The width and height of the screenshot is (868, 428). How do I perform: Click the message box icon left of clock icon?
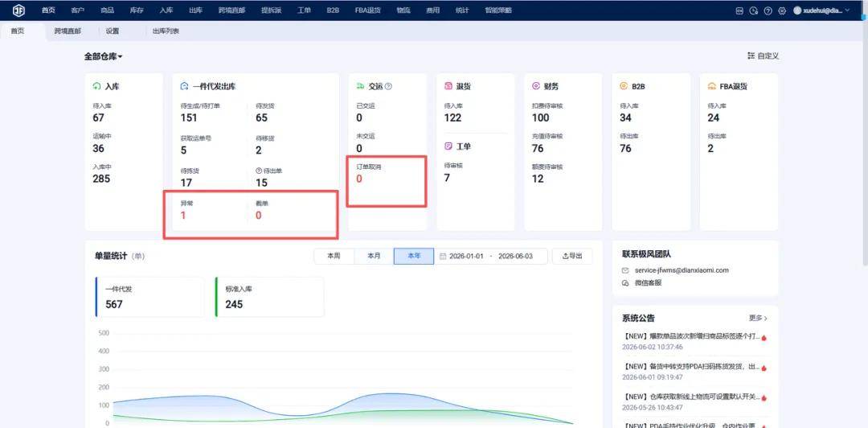[739, 10]
